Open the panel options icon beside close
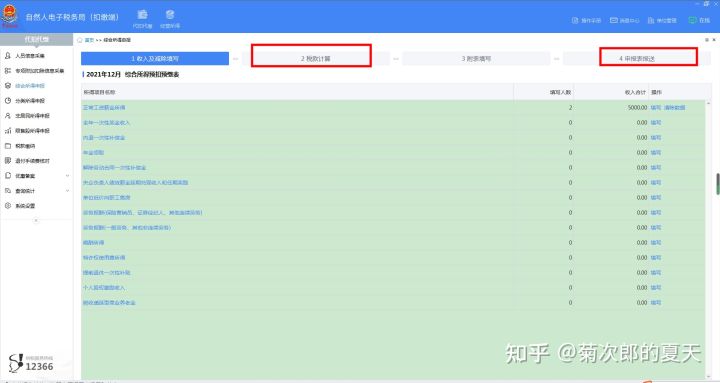 pyautogui.click(x=707, y=40)
